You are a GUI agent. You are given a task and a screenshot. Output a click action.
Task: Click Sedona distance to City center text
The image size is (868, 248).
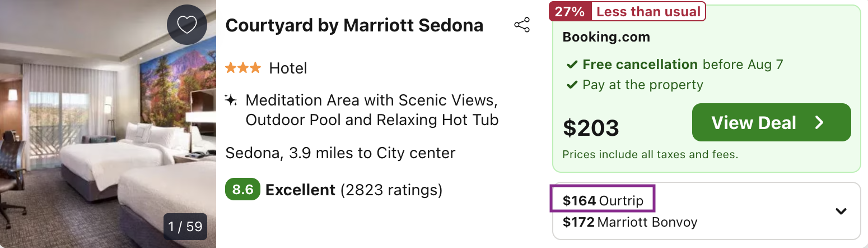click(340, 153)
